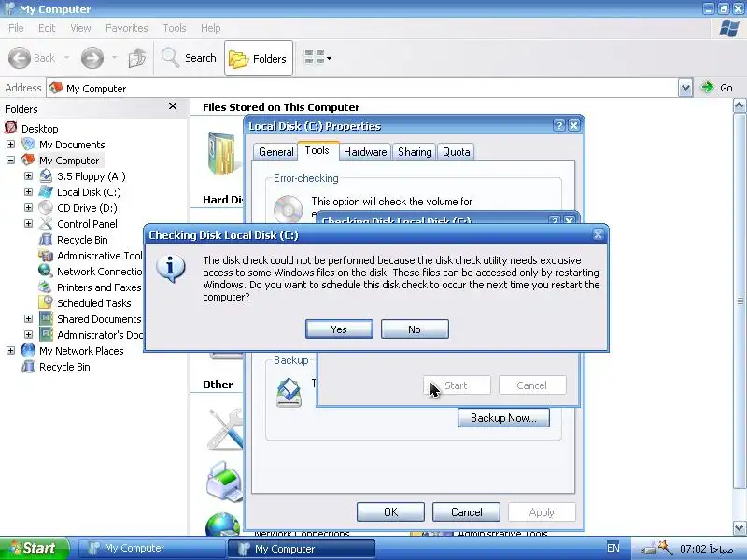Click the 3.5 Floppy (A:) drive icon

46,175
